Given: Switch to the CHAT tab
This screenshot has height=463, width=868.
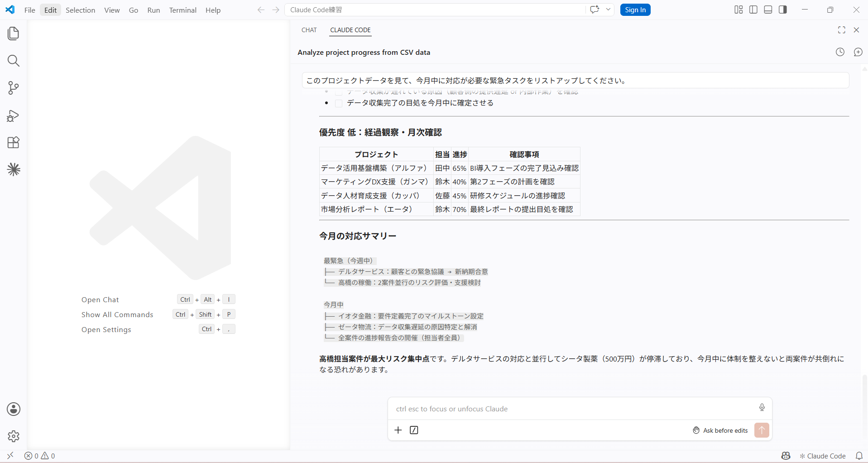Looking at the screenshot, I should [309, 30].
